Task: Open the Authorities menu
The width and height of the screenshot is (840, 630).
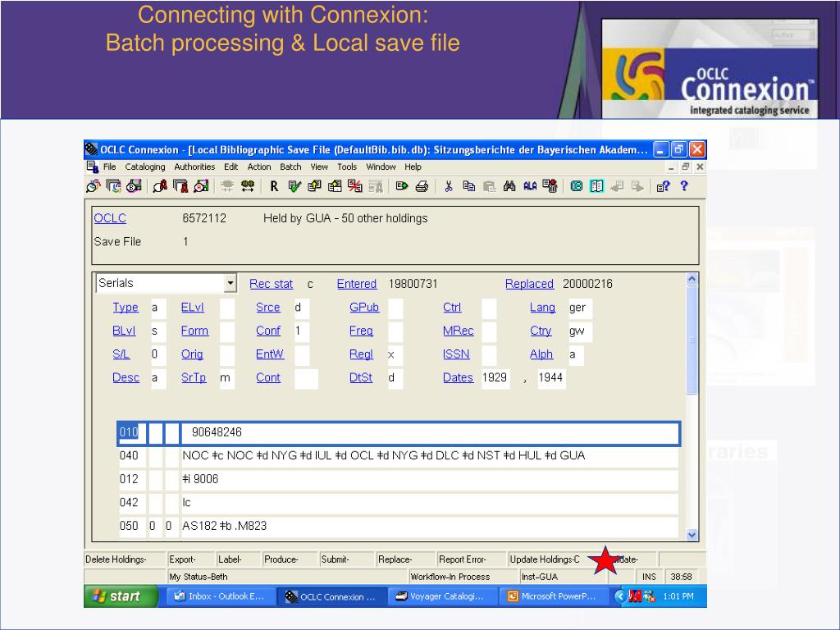Action: click(x=194, y=167)
